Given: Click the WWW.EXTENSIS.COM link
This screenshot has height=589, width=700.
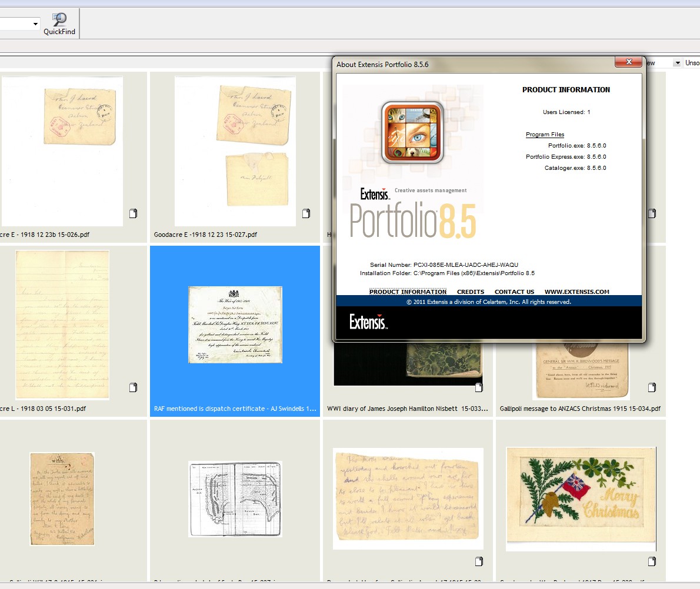Looking at the screenshot, I should pos(577,292).
